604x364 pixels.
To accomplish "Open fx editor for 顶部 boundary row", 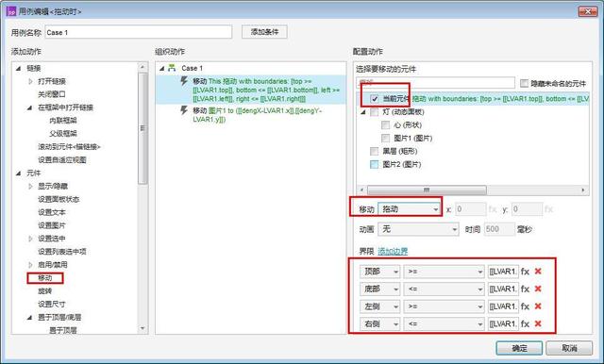I will pos(525,272).
